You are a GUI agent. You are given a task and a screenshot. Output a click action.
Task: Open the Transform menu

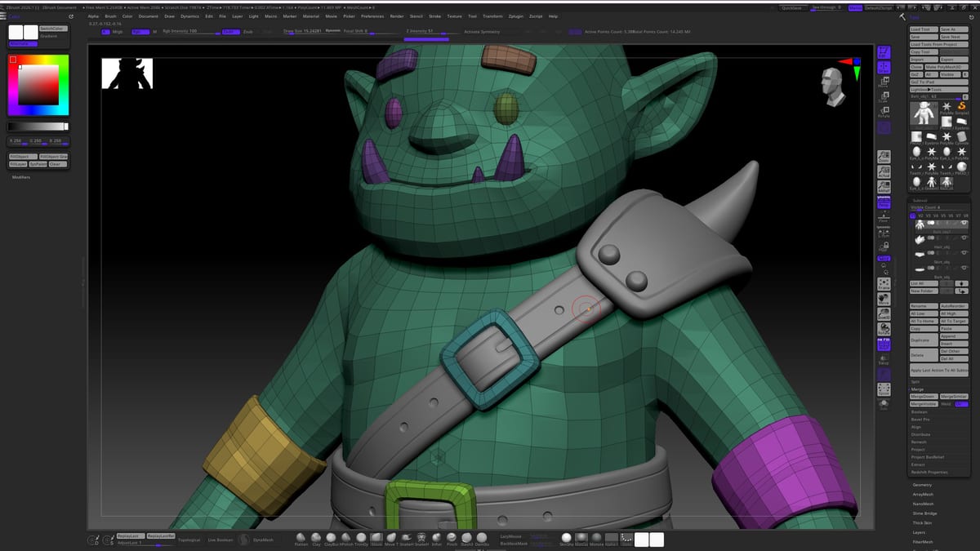(x=492, y=16)
